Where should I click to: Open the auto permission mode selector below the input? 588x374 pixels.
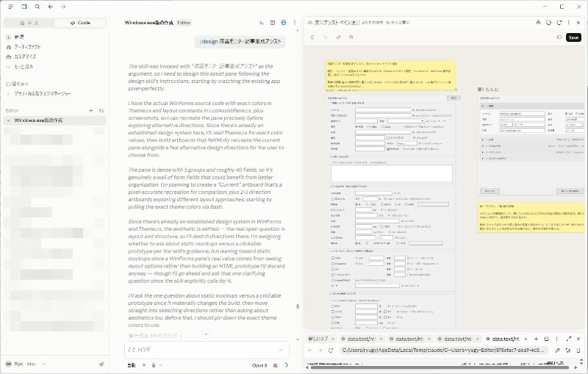point(132,365)
